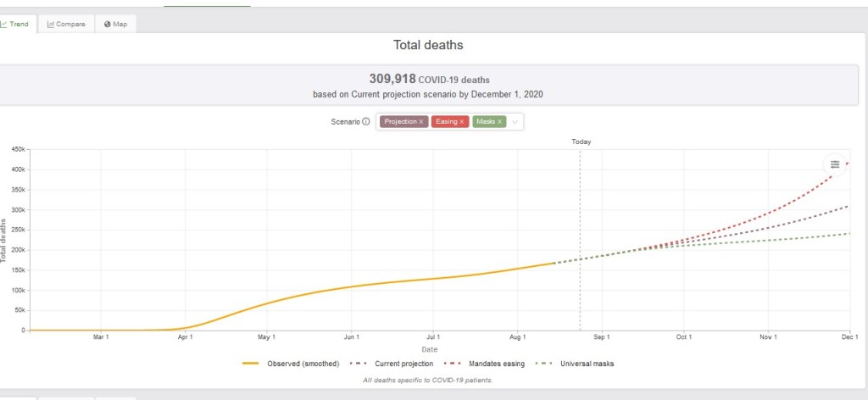Toggle Current projection series in legend
Screen dimensions: 868x400
[x=403, y=364]
